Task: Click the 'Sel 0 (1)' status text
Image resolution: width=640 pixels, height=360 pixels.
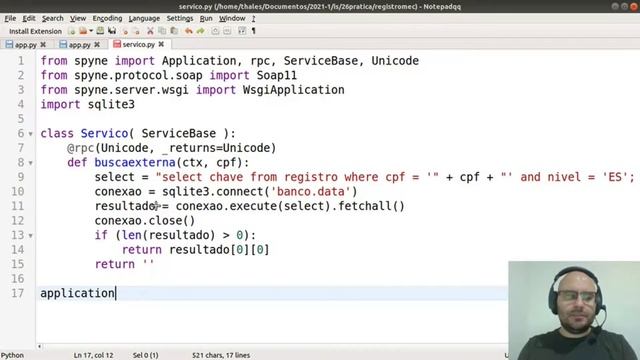Action: [145, 355]
